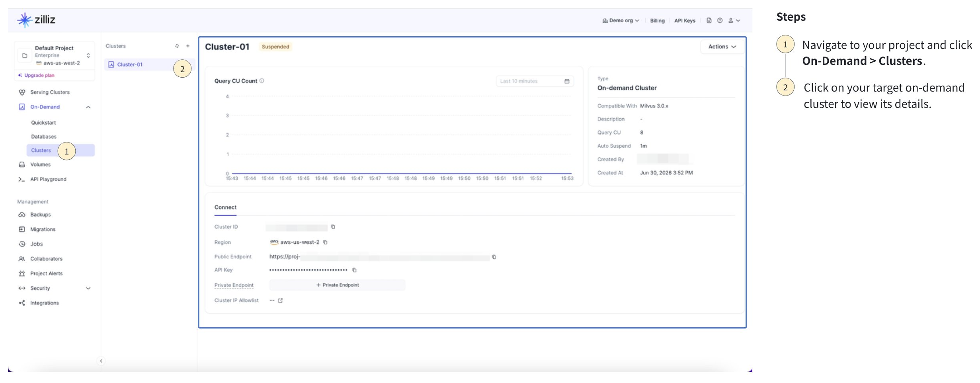Open the Demo org organization dropdown
The image size is (980, 383).
click(x=621, y=21)
